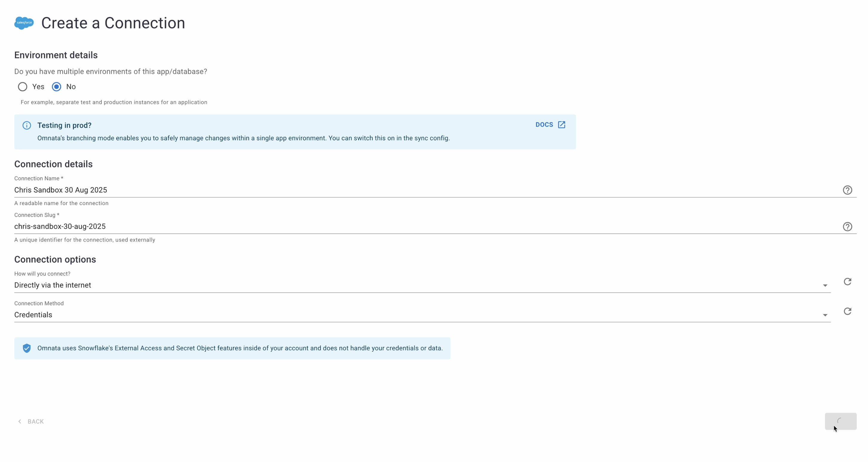Refresh the How will you connect options

(847, 281)
